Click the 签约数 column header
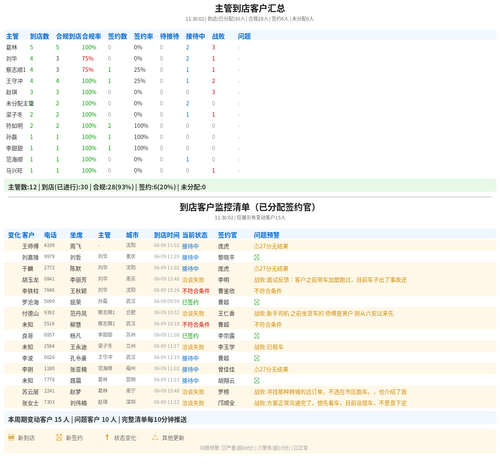 click(x=118, y=36)
